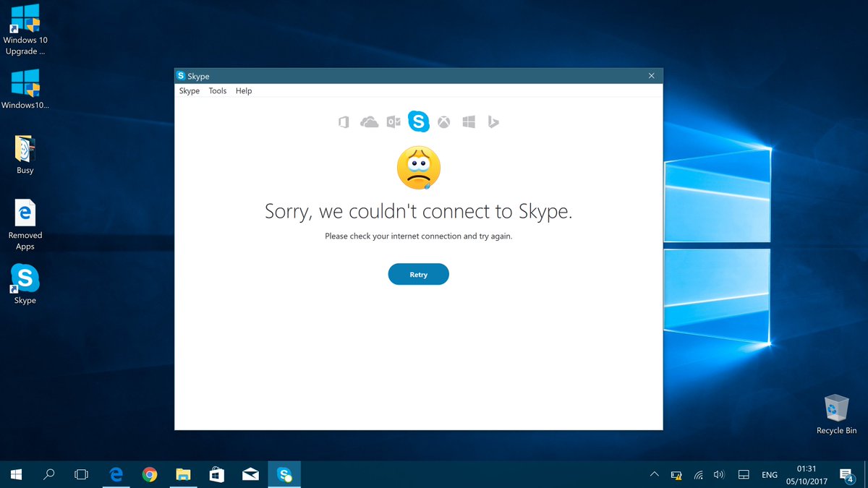Open Action Center notifications icon
Viewport: 868px width, 488px height.
[x=846, y=475]
